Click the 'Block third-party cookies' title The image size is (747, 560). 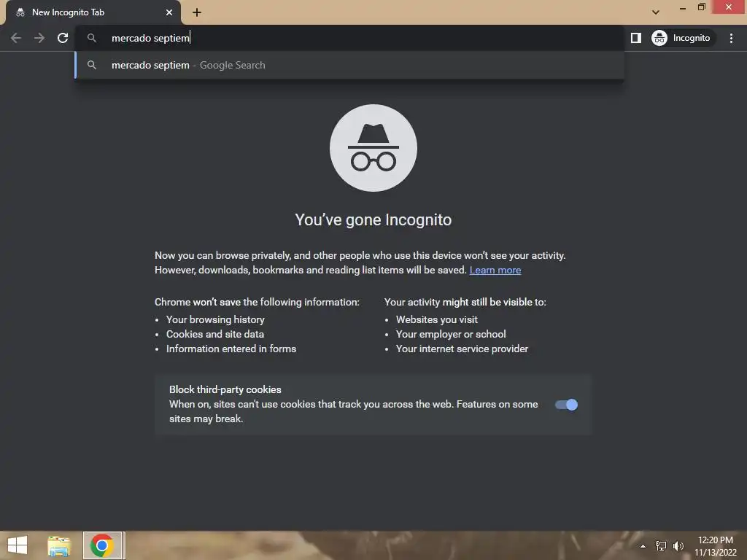[x=225, y=389]
